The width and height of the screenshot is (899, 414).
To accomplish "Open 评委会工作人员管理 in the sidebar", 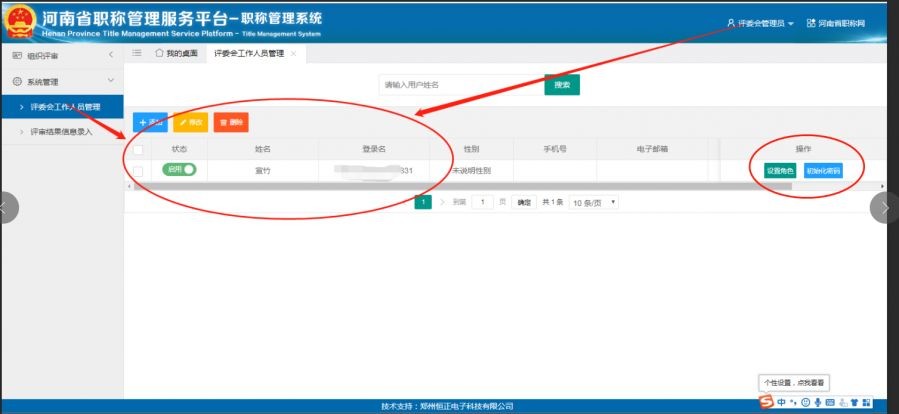I will 62,107.
